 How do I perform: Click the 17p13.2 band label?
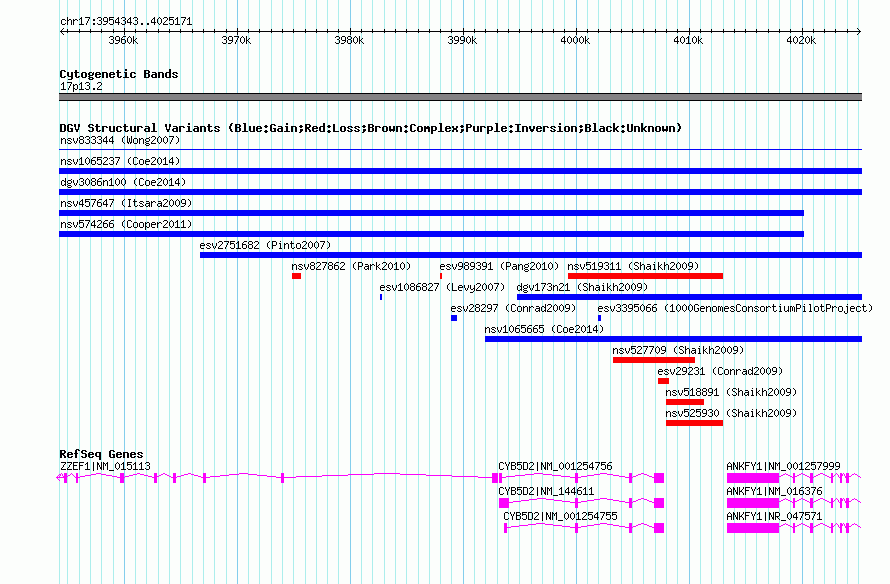[81, 86]
